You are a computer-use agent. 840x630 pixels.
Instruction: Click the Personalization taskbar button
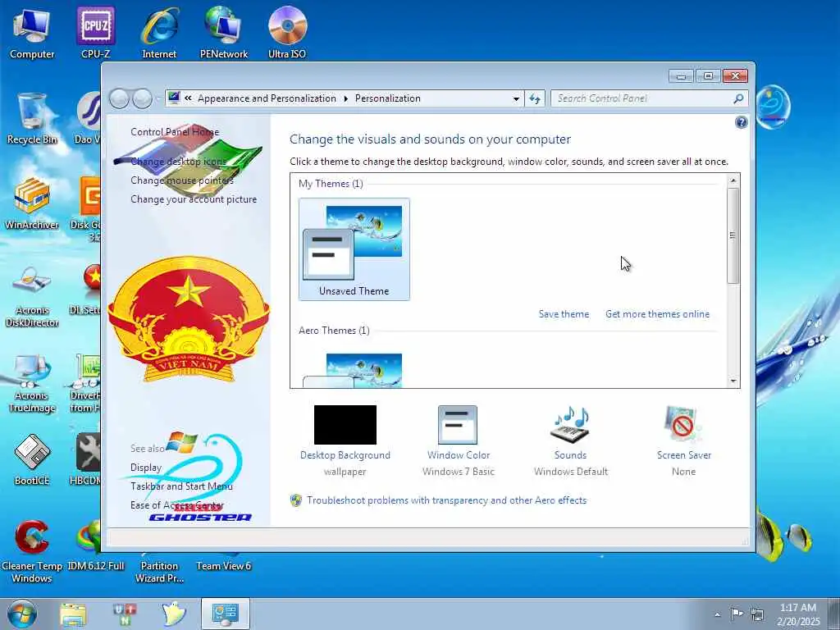click(225, 614)
